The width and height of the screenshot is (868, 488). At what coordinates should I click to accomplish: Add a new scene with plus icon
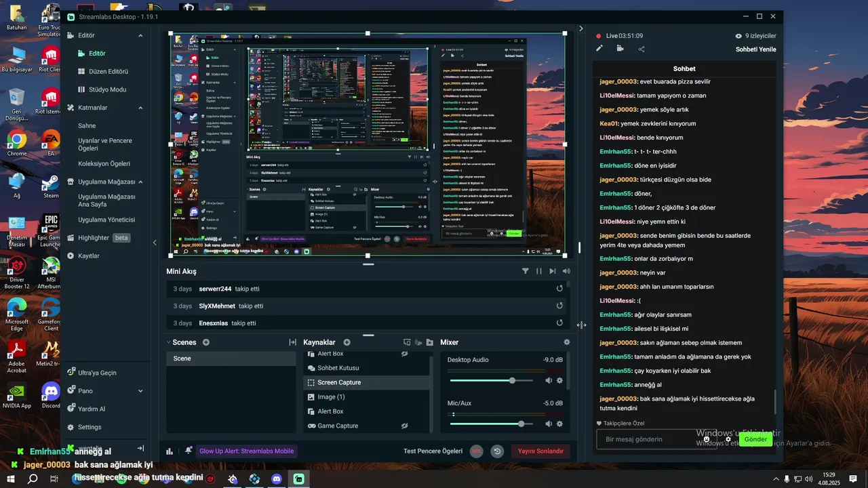pos(206,342)
